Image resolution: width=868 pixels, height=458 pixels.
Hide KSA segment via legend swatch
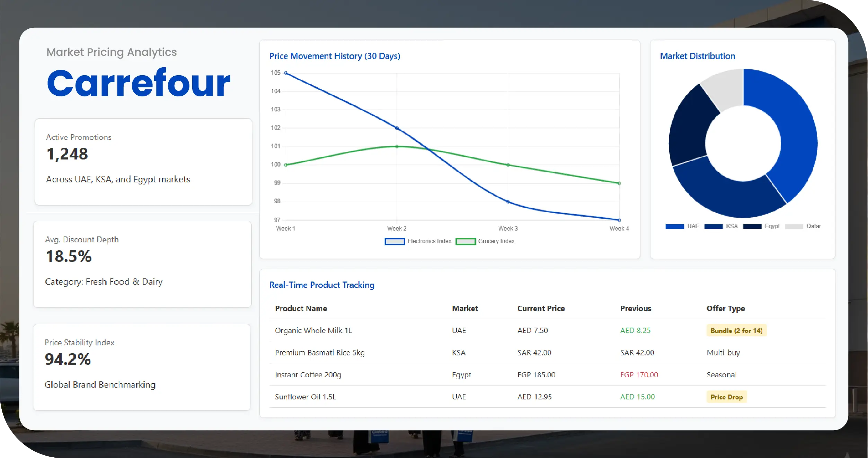[x=714, y=226]
